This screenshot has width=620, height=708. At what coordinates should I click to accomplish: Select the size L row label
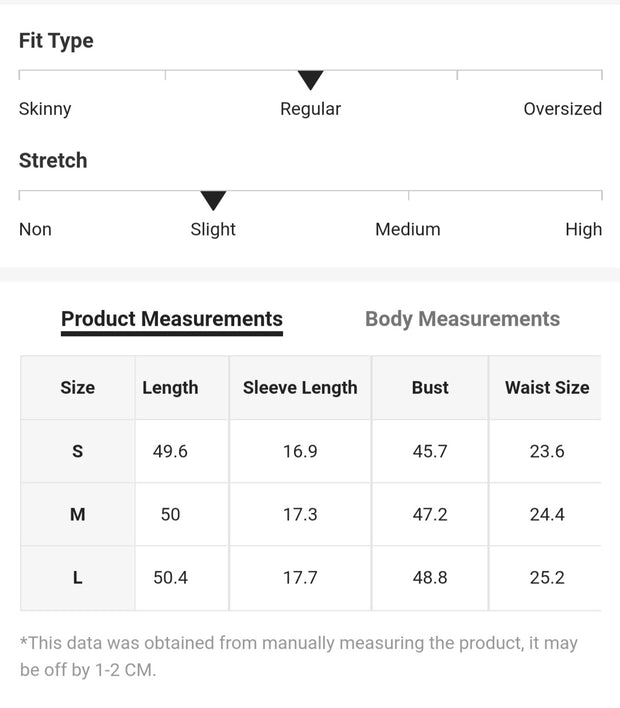click(78, 578)
